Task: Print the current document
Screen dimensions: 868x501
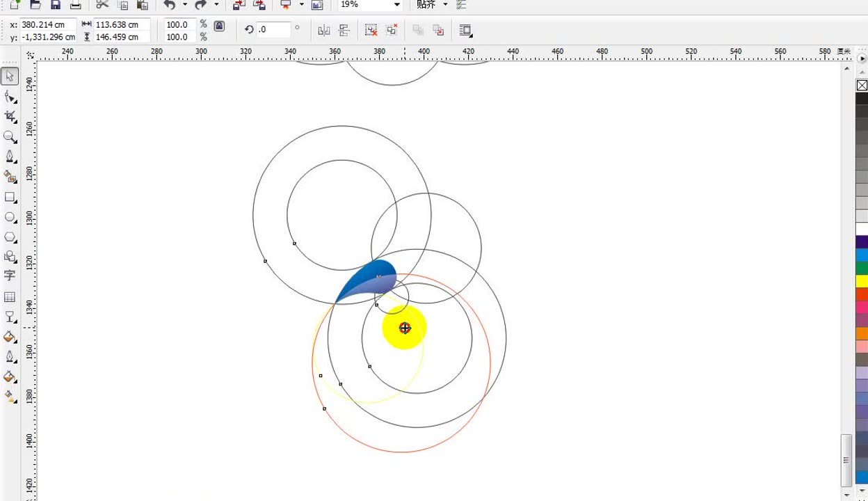Action: click(75, 4)
